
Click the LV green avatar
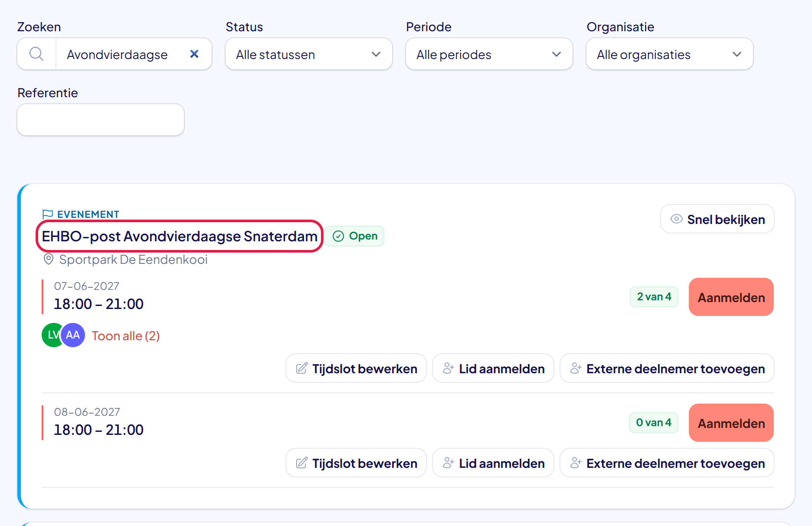coord(51,335)
